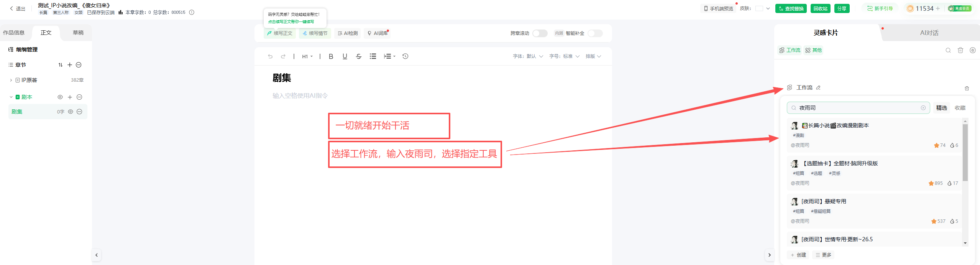Image resolution: width=980 pixels, height=265 pixels.
Task: Open more options for the 章节 header
Action: 79,65
